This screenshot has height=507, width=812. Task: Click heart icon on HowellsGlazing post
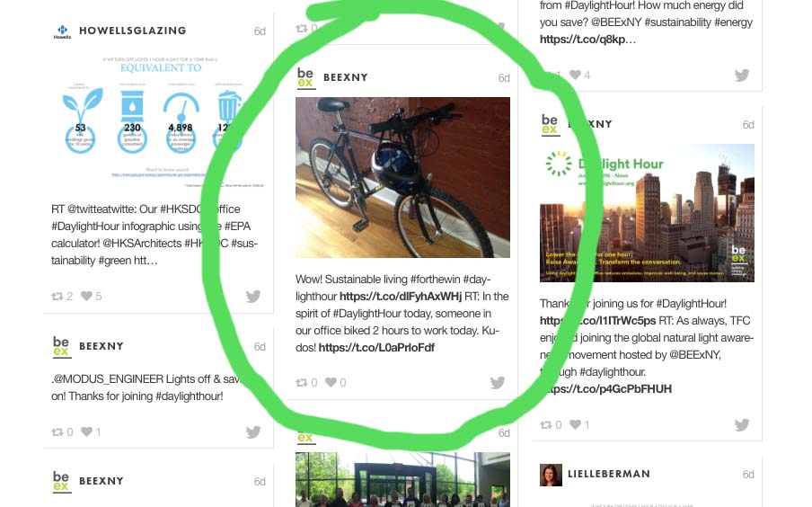point(86,296)
